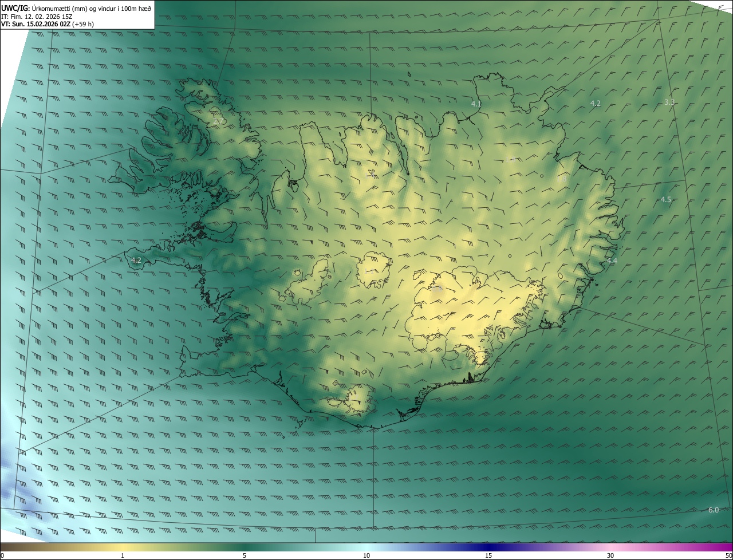Click the 4.1 value on the north coast

tap(476, 104)
